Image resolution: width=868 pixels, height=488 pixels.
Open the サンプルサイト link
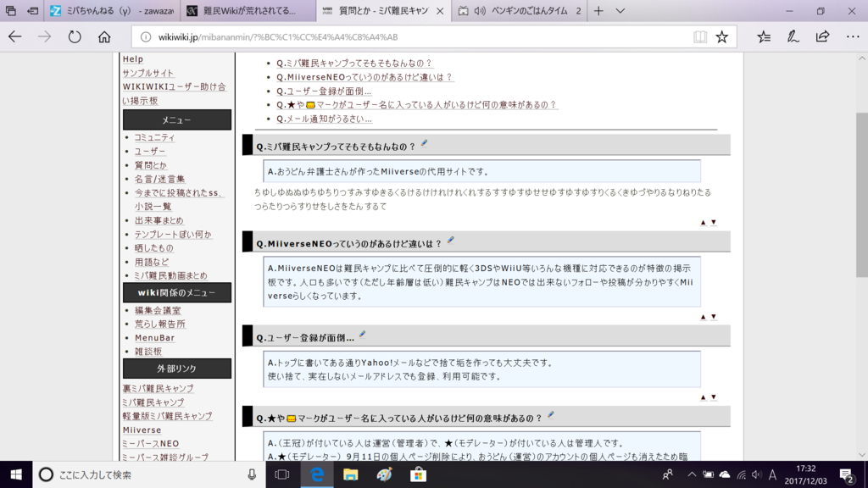(147, 73)
